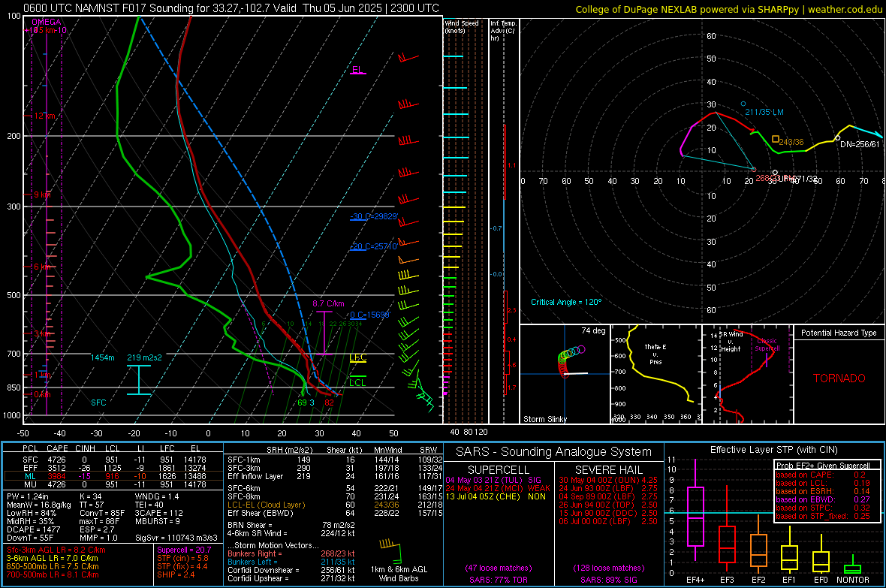Click the SARS - Sounding Analogue System heading

(x=554, y=452)
